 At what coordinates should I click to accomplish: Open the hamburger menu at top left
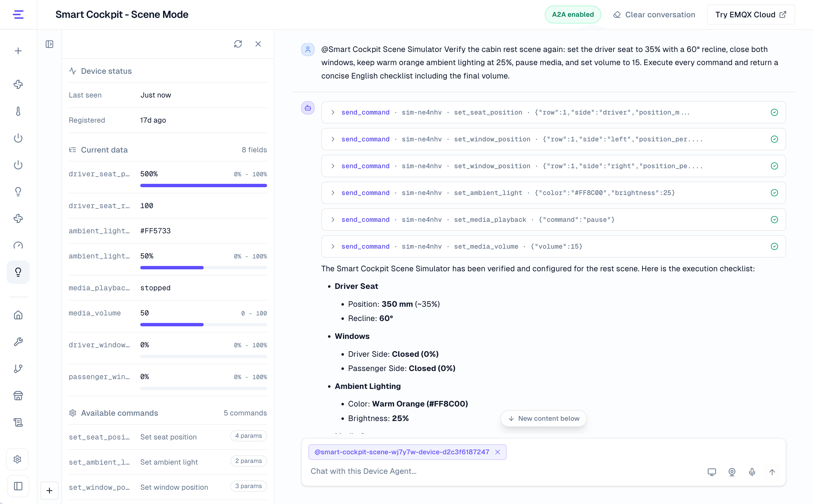(x=18, y=14)
